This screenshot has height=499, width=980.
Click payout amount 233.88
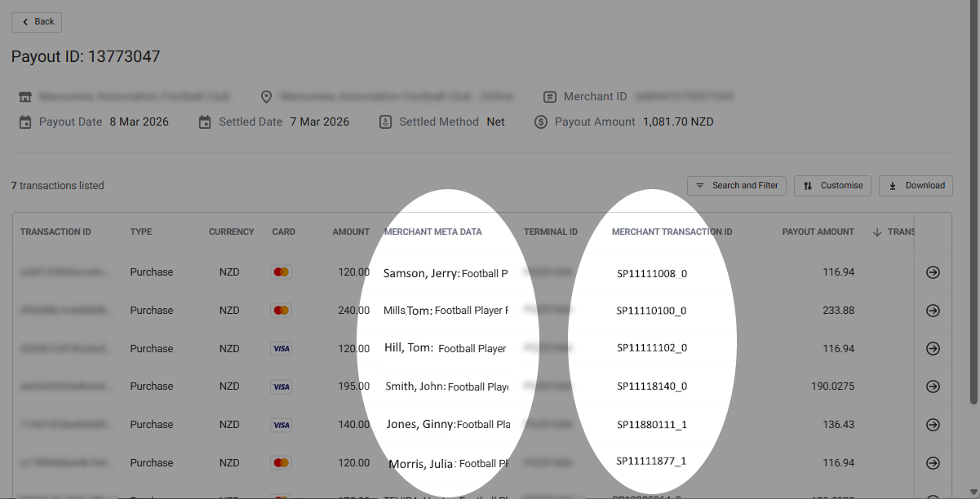(839, 311)
